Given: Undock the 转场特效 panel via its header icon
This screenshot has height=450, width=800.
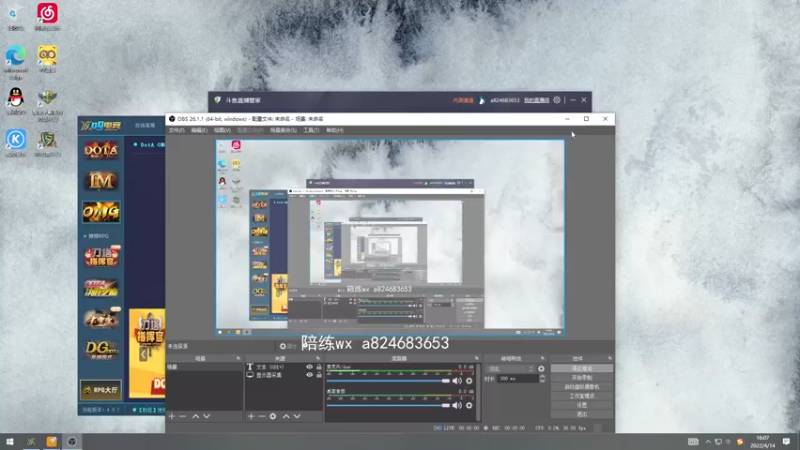Looking at the screenshot, I should (x=542, y=358).
